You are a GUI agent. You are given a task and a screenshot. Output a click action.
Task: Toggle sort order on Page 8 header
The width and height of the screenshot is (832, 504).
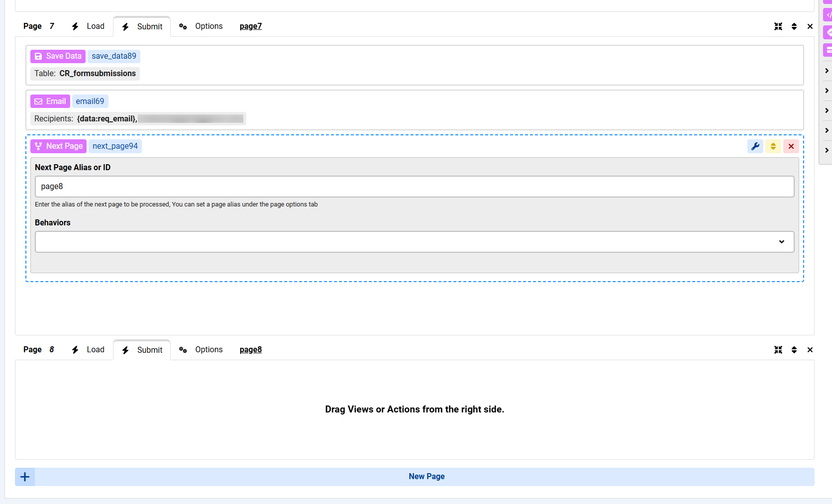point(794,349)
